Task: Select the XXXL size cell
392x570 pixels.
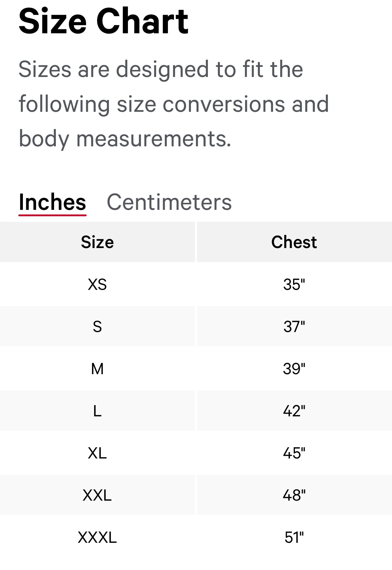Action: tap(97, 537)
